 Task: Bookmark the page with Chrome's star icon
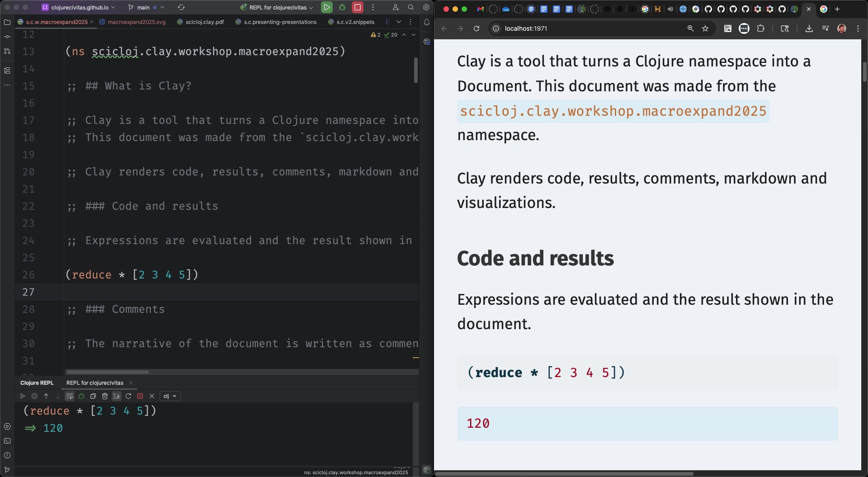[706, 28]
